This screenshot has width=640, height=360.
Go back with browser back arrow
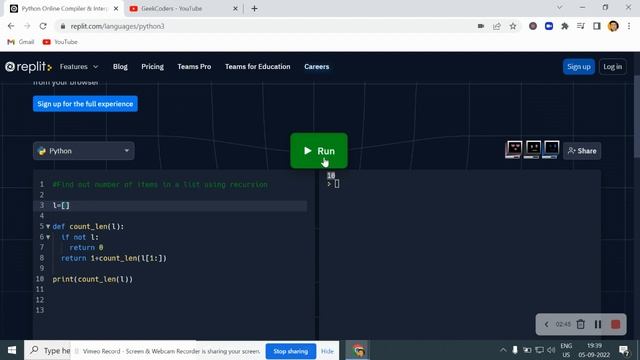pos(11,26)
